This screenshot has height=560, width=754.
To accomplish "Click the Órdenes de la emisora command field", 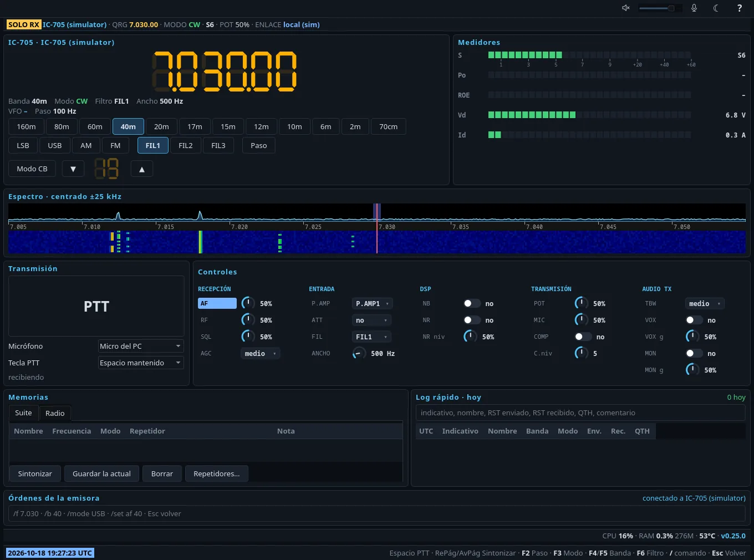I will [x=377, y=513].
